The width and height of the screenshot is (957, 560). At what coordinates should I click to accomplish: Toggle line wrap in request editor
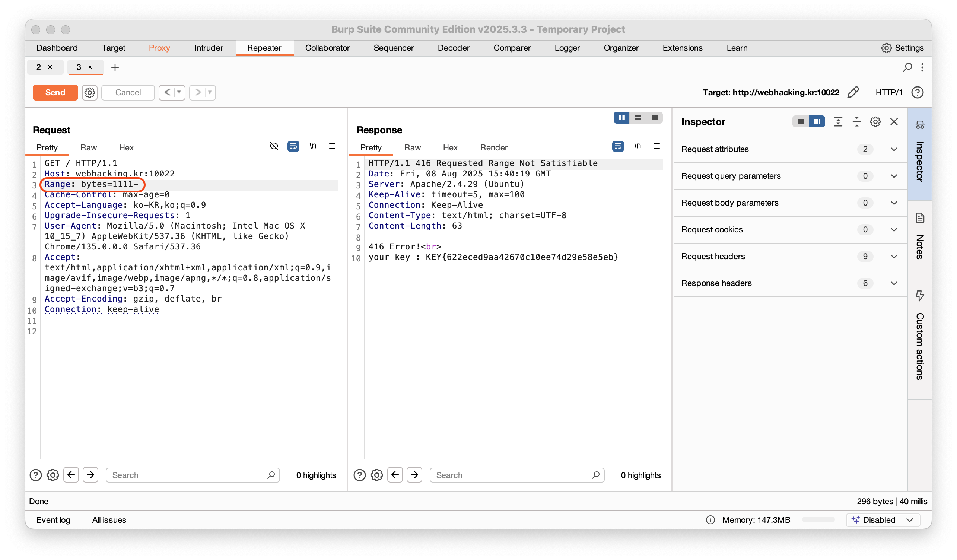click(x=293, y=146)
